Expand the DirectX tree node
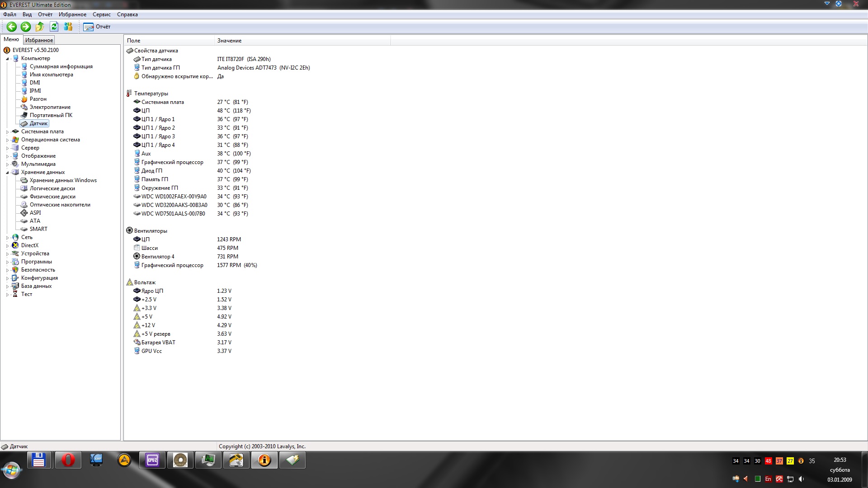Image resolution: width=868 pixels, height=488 pixels. (7, 246)
